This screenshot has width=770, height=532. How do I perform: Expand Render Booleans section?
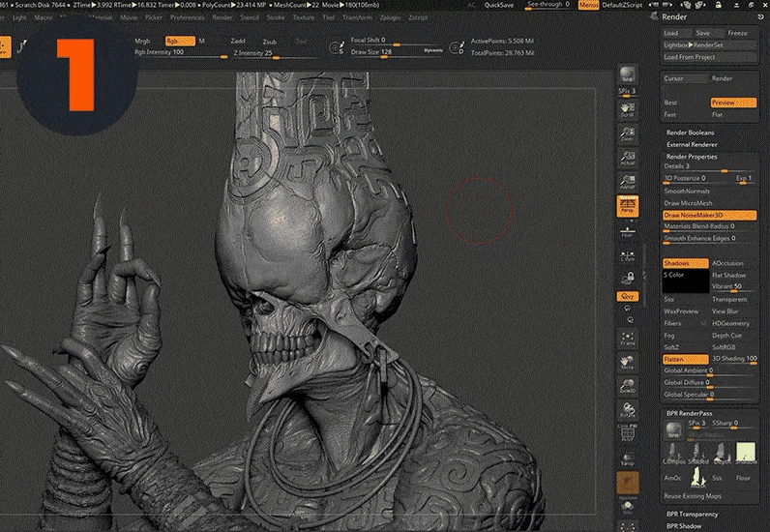click(690, 133)
